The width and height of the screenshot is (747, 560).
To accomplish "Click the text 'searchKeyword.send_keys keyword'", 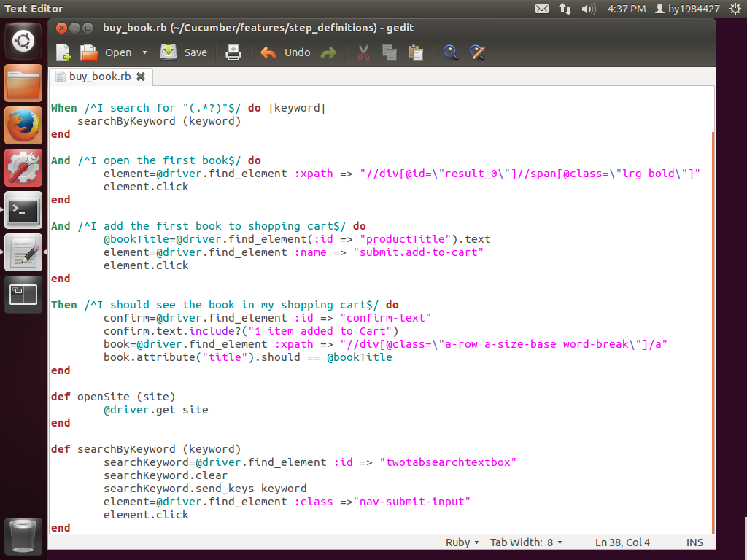I will click(x=205, y=489).
